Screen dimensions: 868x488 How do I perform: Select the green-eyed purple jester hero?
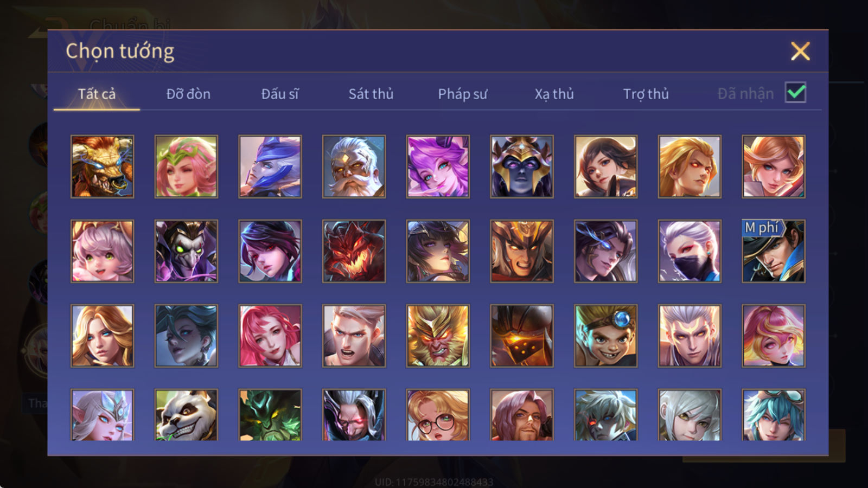point(186,251)
